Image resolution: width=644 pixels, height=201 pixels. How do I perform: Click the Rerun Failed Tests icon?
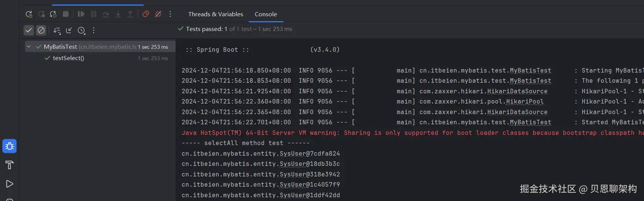click(42, 14)
